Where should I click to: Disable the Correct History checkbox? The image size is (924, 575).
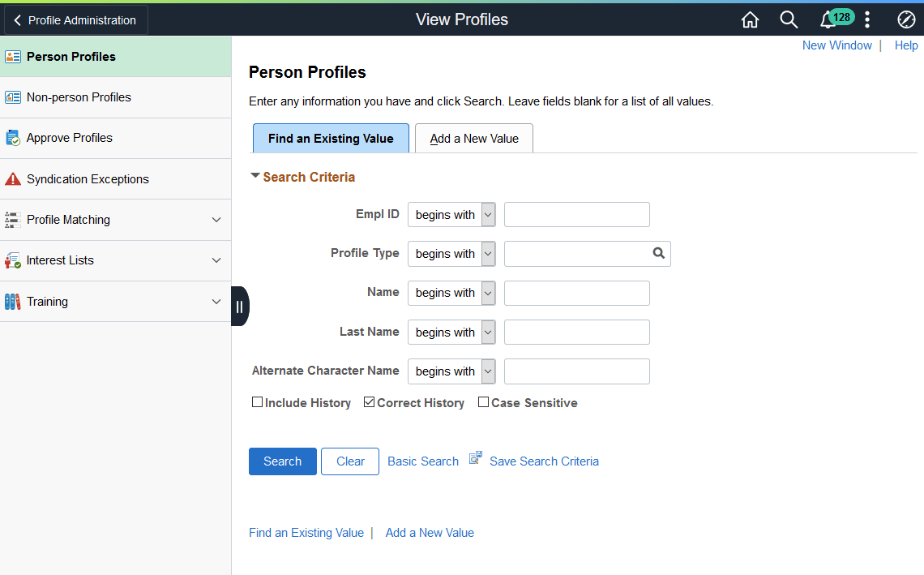click(369, 401)
